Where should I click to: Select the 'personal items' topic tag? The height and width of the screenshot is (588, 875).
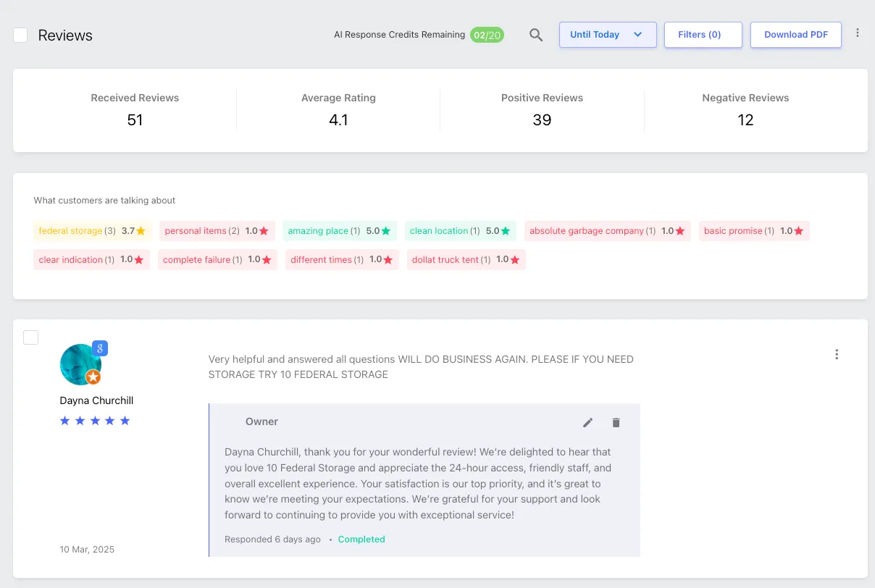[x=217, y=231]
